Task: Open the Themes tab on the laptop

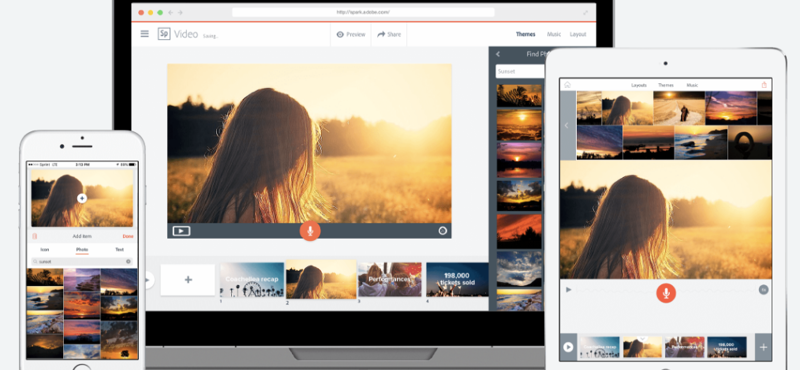Action: click(526, 34)
